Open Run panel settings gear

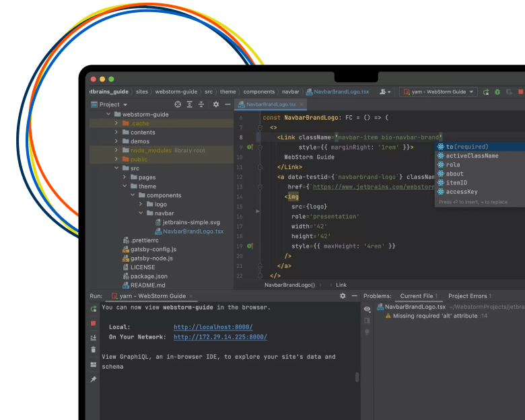343,295
